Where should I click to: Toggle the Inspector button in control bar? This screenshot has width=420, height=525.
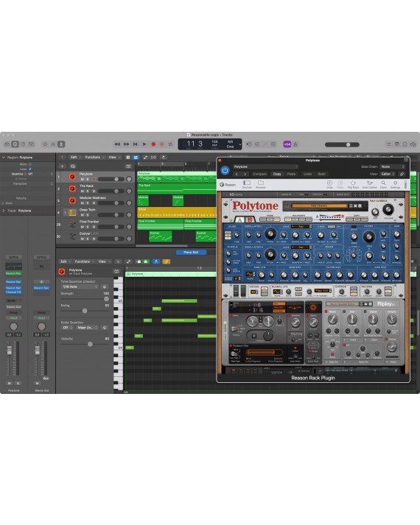[x=15, y=144]
